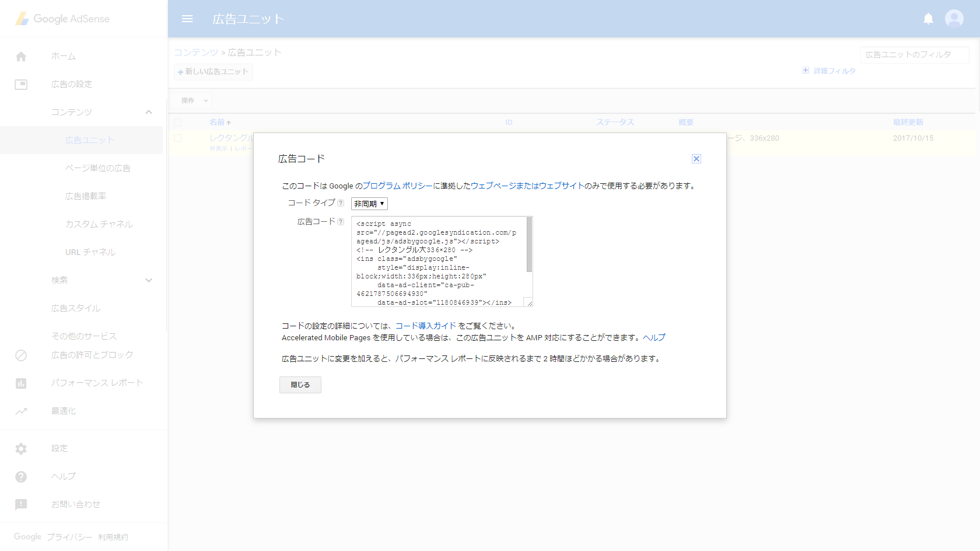Close the 広告コード dialog with the X icon
The height and width of the screenshot is (551, 980).
coord(696,159)
